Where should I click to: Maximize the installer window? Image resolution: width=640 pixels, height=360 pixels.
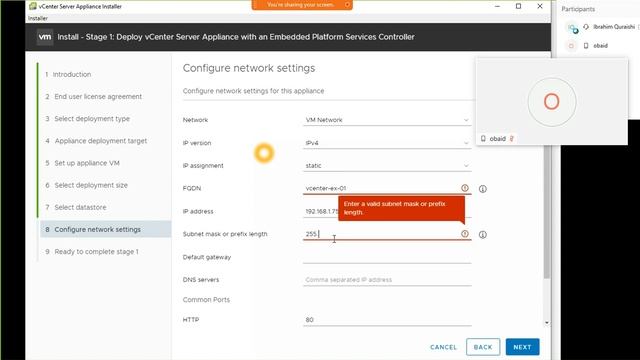coord(518,6)
